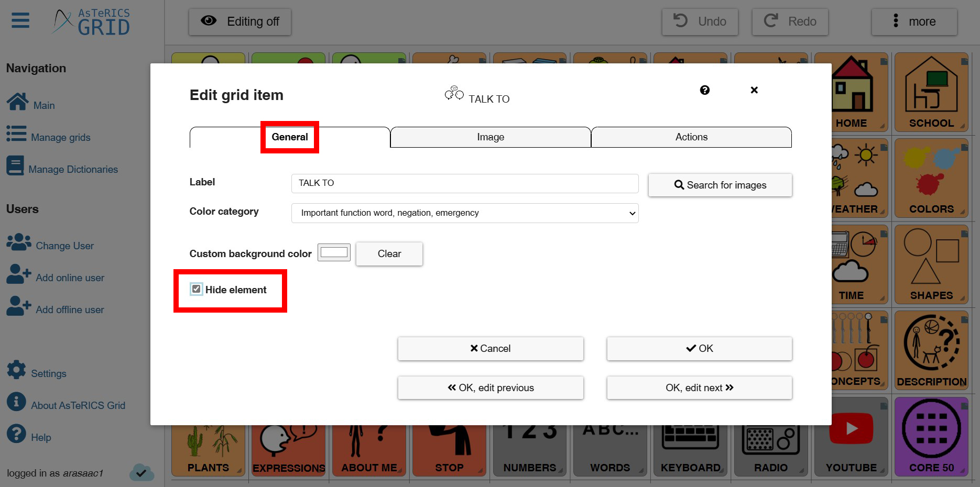980x487 pixels.
Task: Open the hamburger menu icon
Action: click(20, 20)
